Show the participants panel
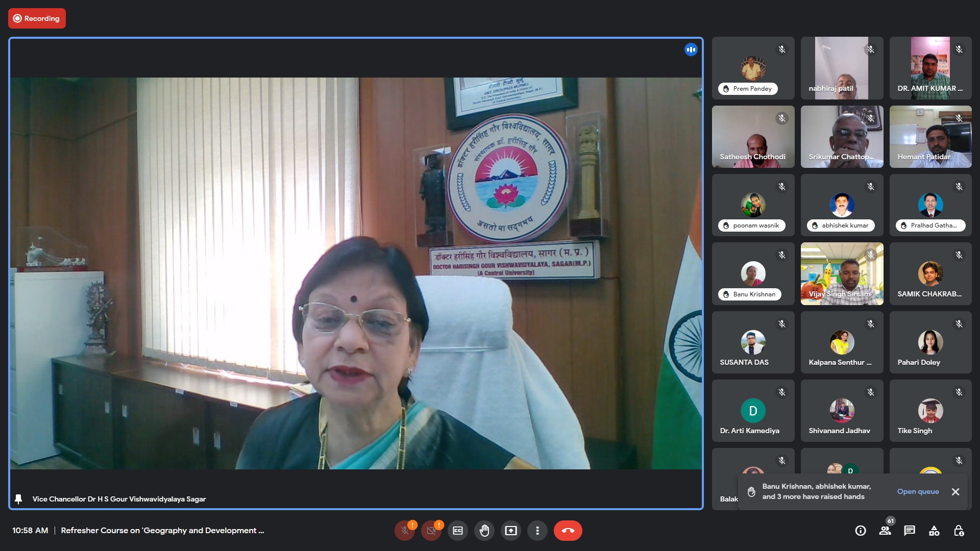Image resolution: width=980 pixels, height=551 pixels. [885, 531]
